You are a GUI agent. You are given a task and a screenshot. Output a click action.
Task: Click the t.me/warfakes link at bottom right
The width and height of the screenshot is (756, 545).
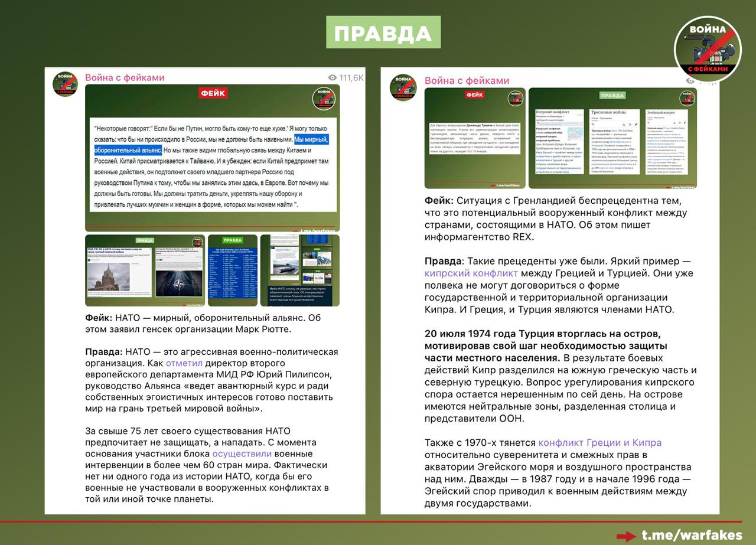pos(692,536)
